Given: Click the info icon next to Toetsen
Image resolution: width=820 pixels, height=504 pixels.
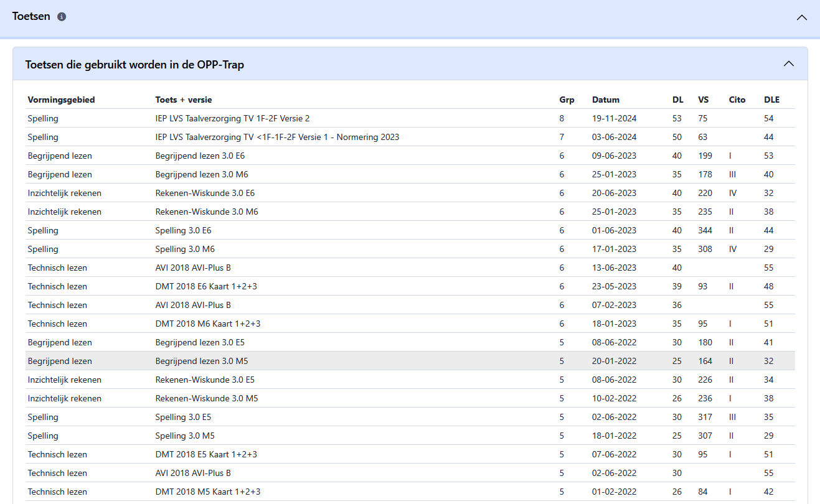Looking at the screenshot, I should pyautogui.click(x=62, y=17).
